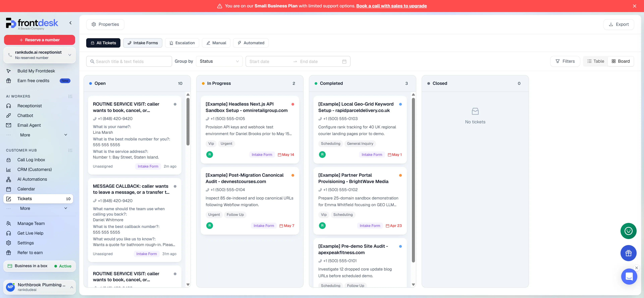
Task: Export the tickets
Action: [619, 24]
